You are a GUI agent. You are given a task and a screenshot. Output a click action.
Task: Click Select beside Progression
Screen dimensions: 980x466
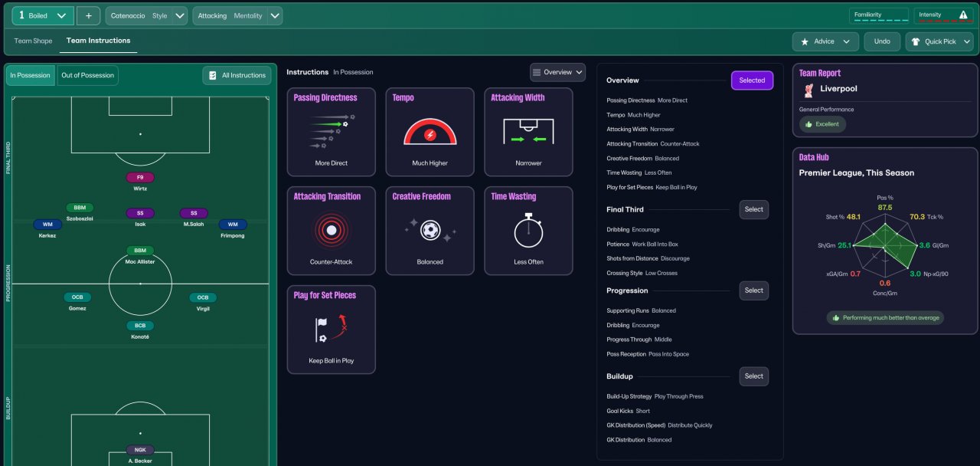pos(754,290)
